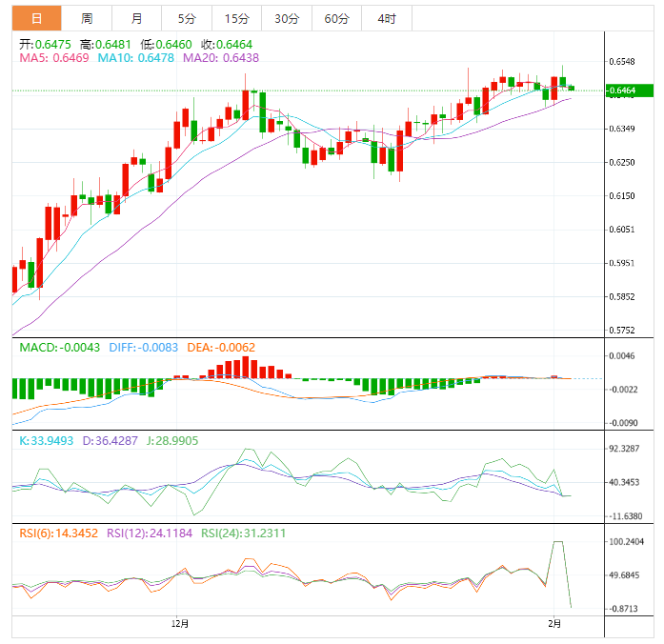Click the 2月 date marker on time axis
This screenshot has width=664, height=644.
point(555,624)
